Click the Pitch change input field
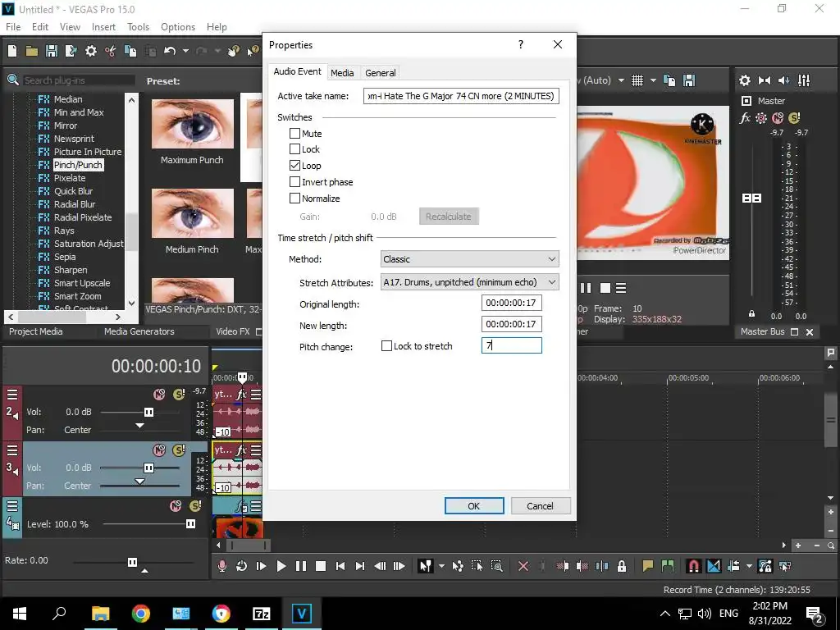This screenshot has height=630, width=840. [x=512, y=345]
